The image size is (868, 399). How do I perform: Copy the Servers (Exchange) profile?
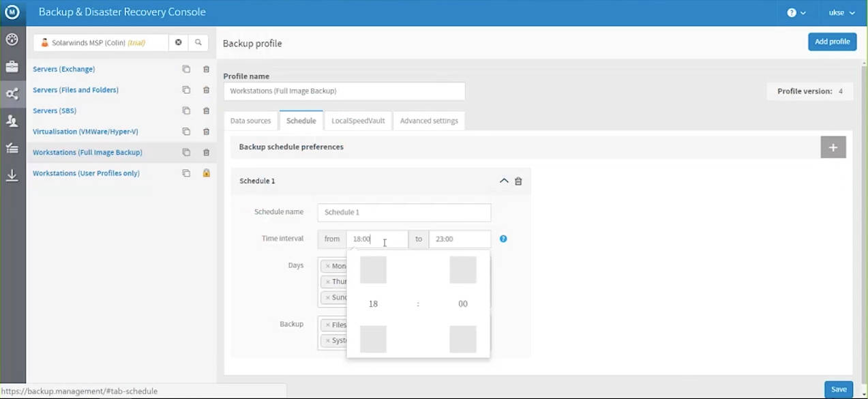tap(186, 69)
